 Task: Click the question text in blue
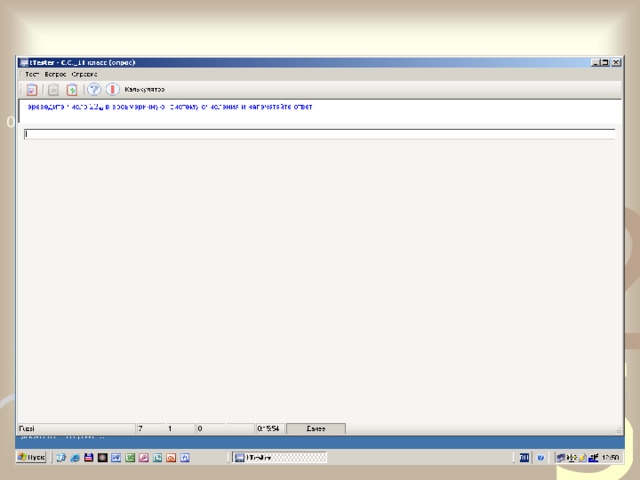169,107
